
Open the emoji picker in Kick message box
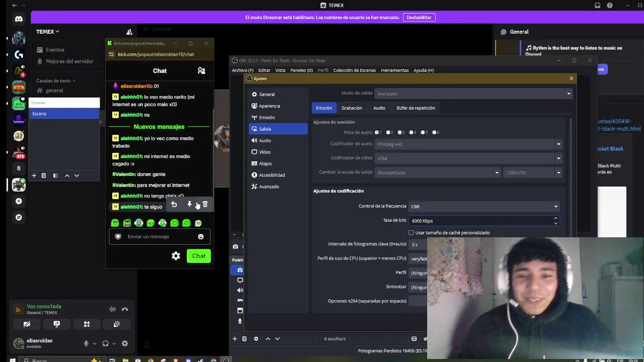point(201,236)
